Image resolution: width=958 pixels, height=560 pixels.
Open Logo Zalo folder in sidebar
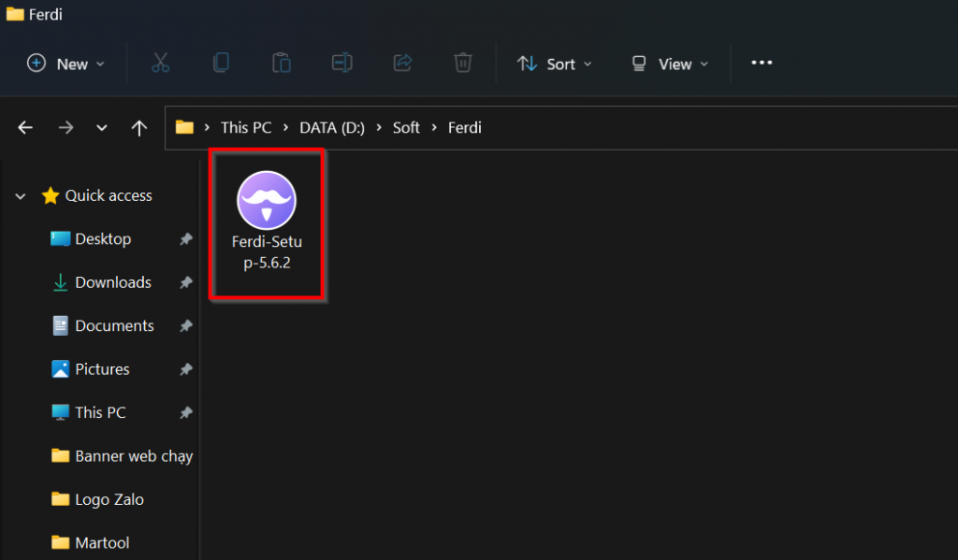(x=97, y=499)
